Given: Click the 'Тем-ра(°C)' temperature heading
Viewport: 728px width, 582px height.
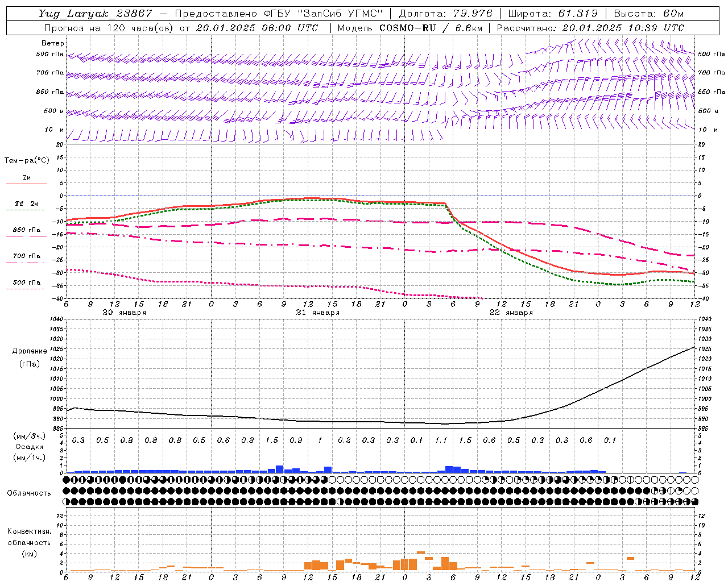Looking at the screenshot, I should pos(27,161).
